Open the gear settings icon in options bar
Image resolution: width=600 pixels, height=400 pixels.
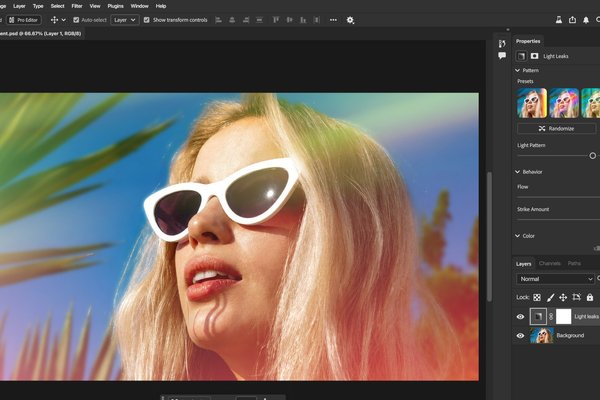[350, 20]
